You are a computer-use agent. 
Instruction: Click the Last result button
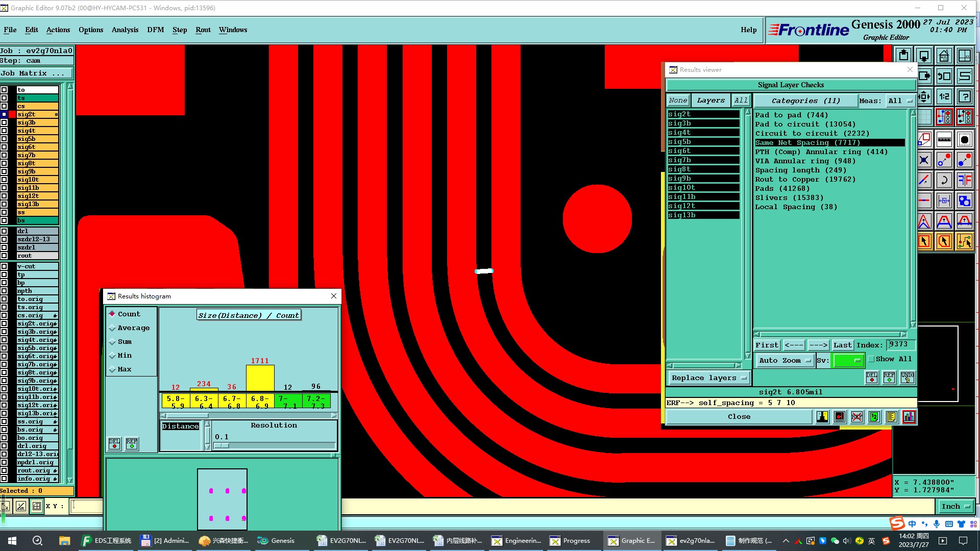[x=842, y=345]
